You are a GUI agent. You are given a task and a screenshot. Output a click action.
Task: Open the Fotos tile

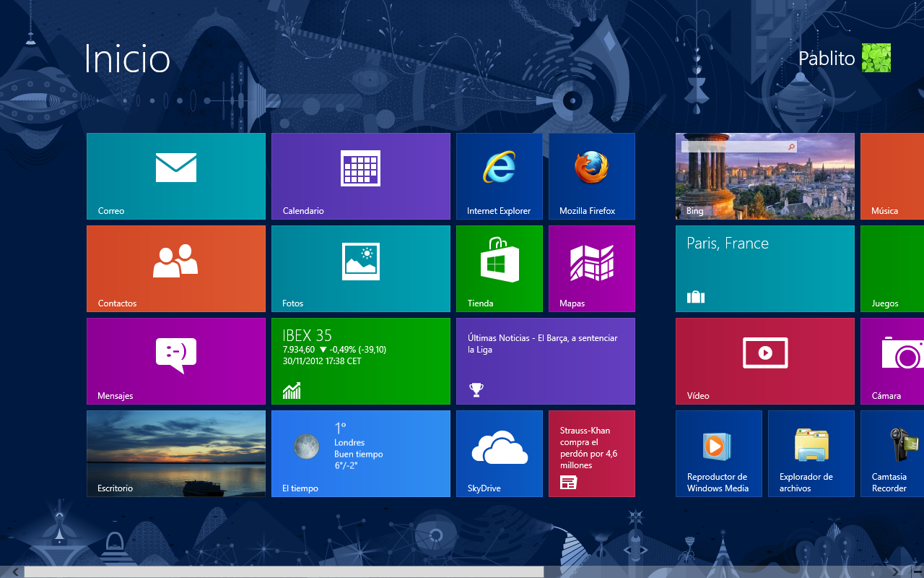[361, 269]
